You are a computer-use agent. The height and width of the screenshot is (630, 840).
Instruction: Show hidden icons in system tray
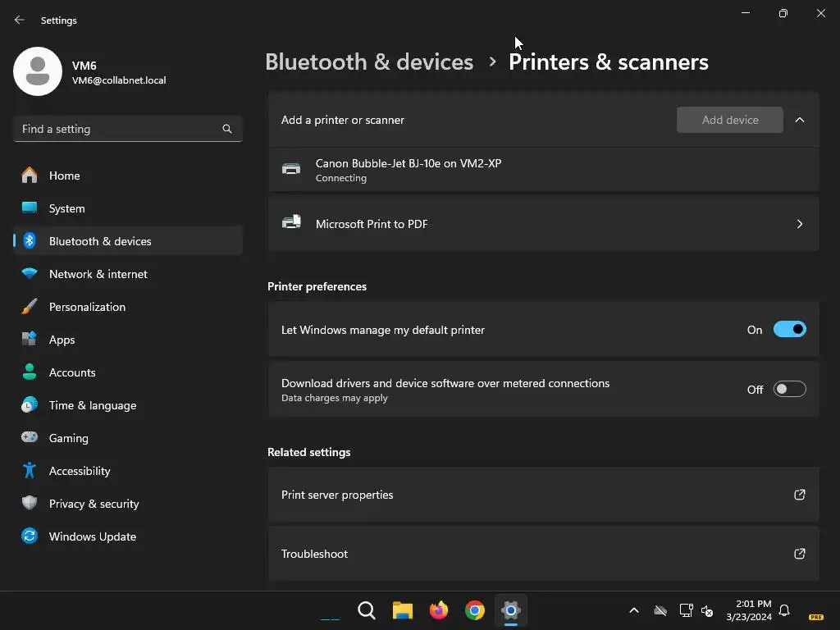634,610
